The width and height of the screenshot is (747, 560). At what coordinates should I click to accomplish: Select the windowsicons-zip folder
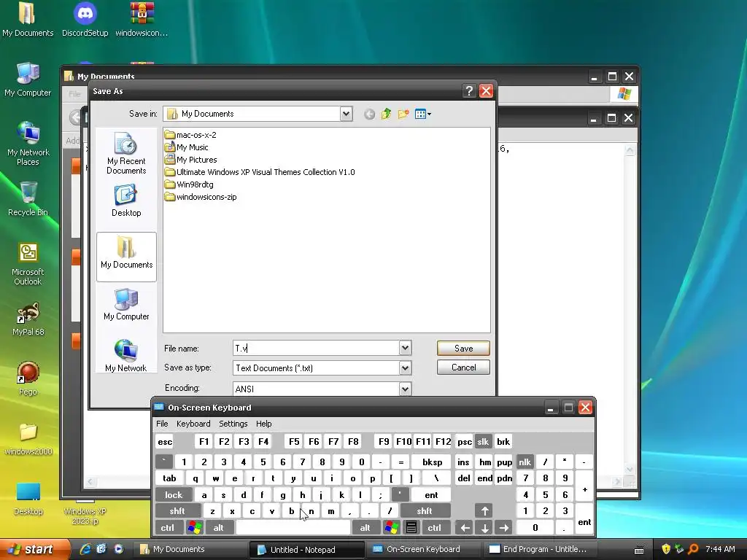[x=201, y=197]
